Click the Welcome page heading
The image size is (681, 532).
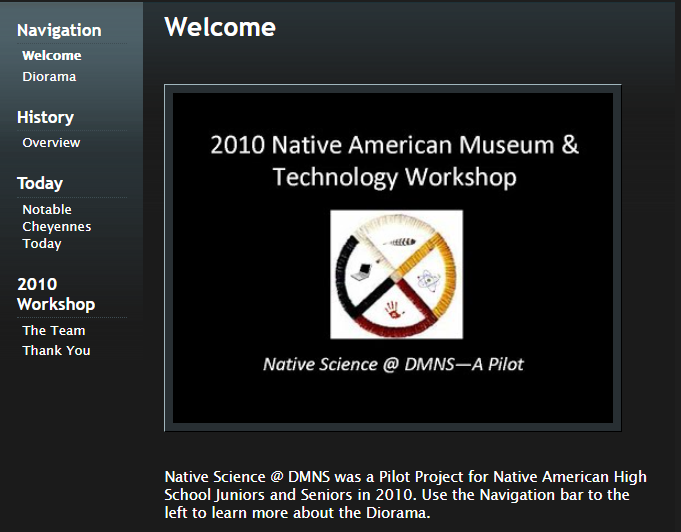tap(220, 27)
